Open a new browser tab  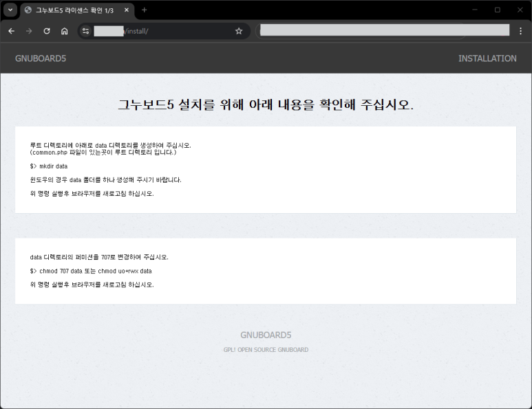pyautogui.click(x=145, y=10)
